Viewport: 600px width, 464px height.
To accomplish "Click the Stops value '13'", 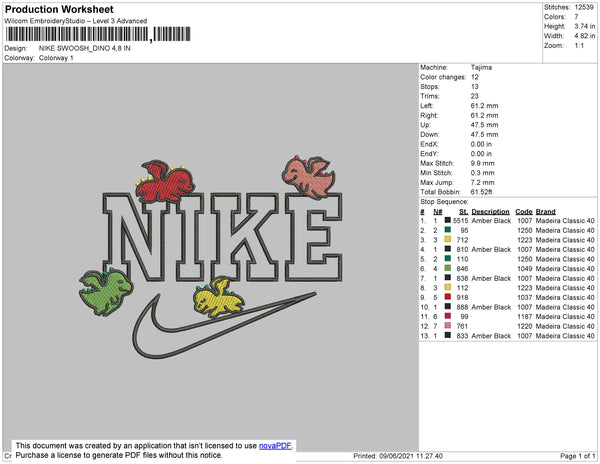I will tap(474, 86).
